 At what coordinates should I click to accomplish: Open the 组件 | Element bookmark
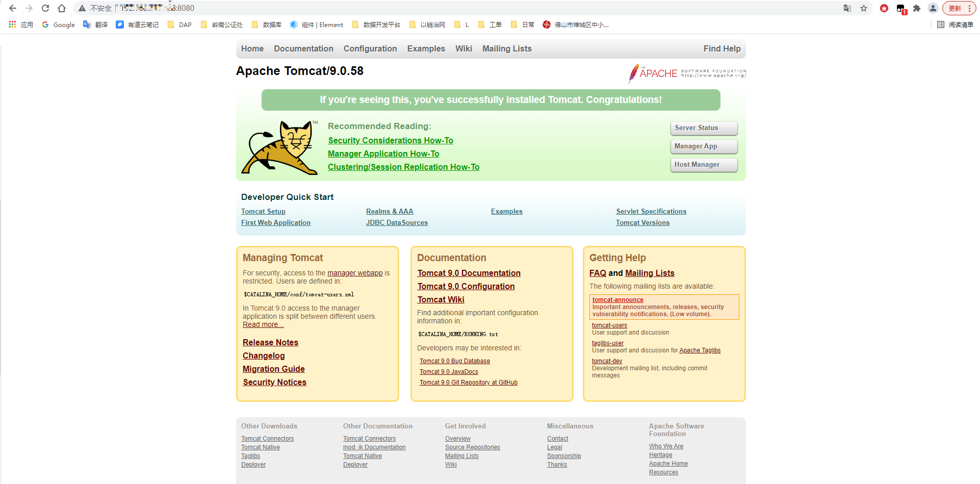tap(317, 24)
